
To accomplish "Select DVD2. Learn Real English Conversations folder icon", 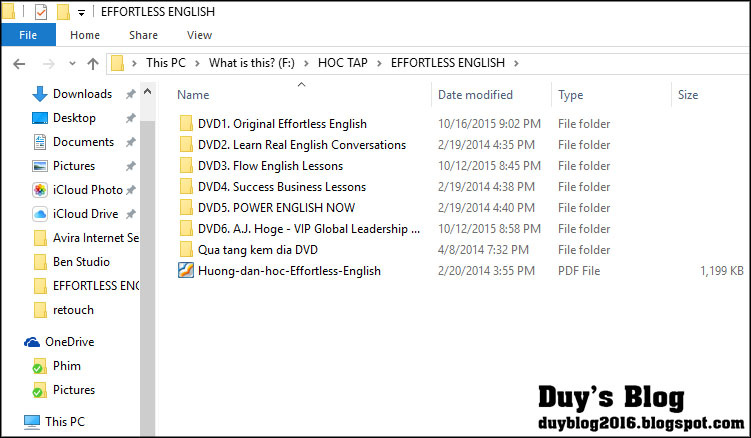I will (186, 145).
